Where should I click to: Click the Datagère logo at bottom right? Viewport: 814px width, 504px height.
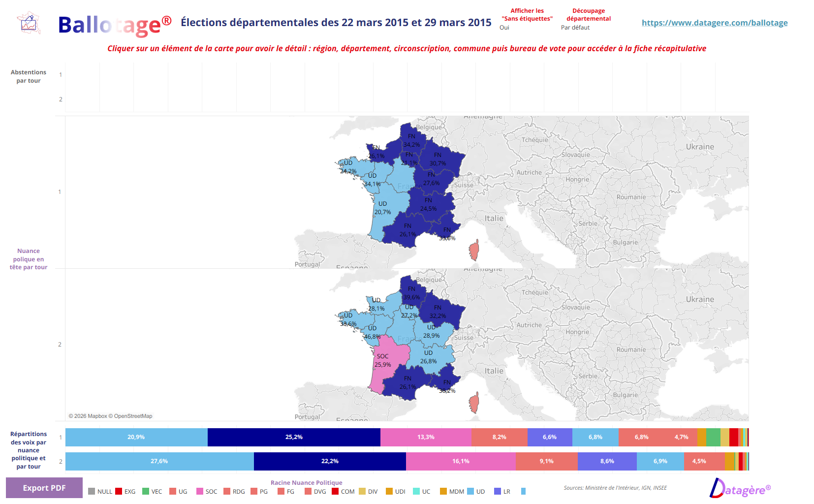(740, 488)
